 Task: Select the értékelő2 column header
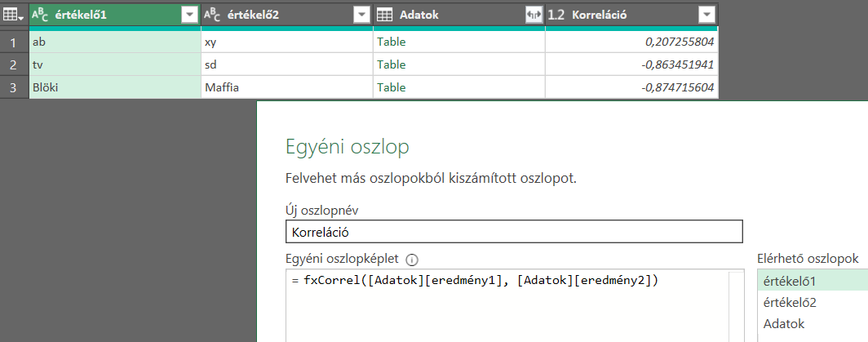click(x=287, y=16)
